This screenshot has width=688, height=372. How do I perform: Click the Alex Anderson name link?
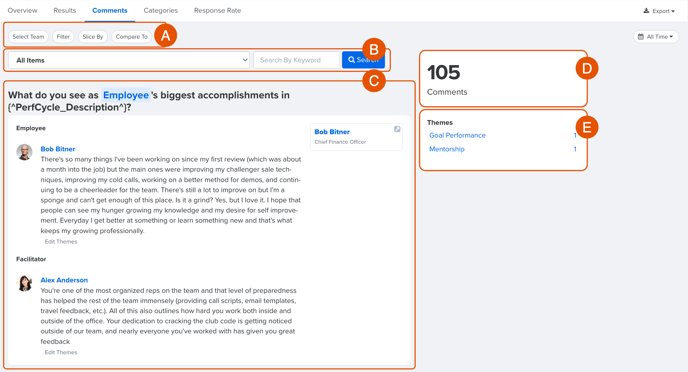[64, 280]
